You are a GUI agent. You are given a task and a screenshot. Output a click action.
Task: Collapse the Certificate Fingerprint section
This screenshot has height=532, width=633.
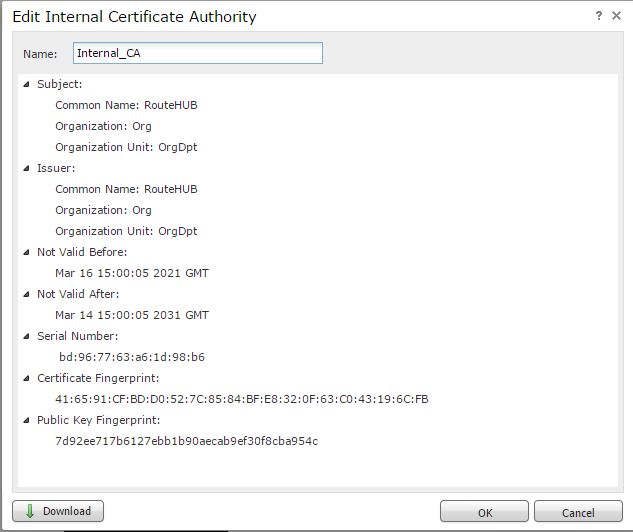[27, 378]
